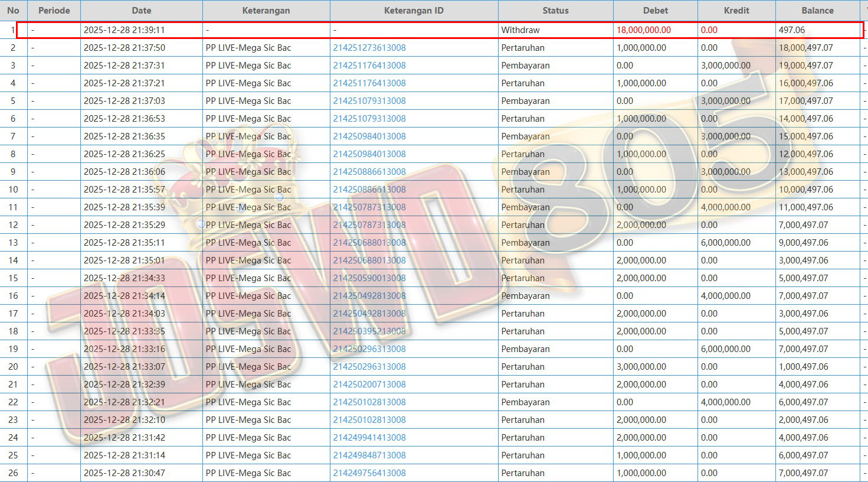
Task: Sort by the Status column header
Action: (x=555, y=11)
